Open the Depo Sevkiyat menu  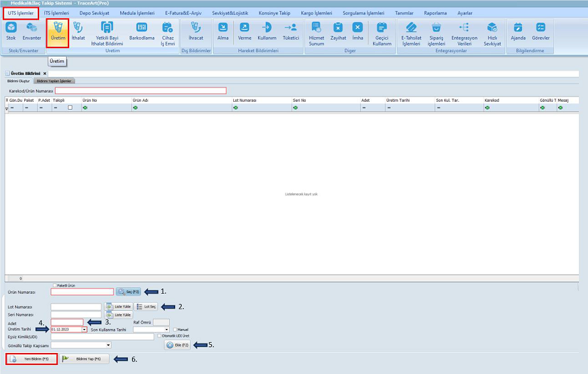click(x=94, y=13)
